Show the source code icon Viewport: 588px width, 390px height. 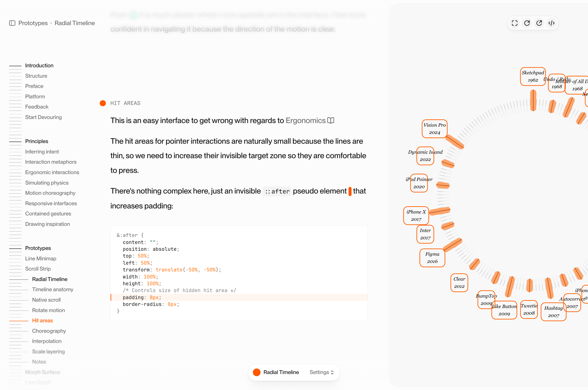[x=551, y=23]
